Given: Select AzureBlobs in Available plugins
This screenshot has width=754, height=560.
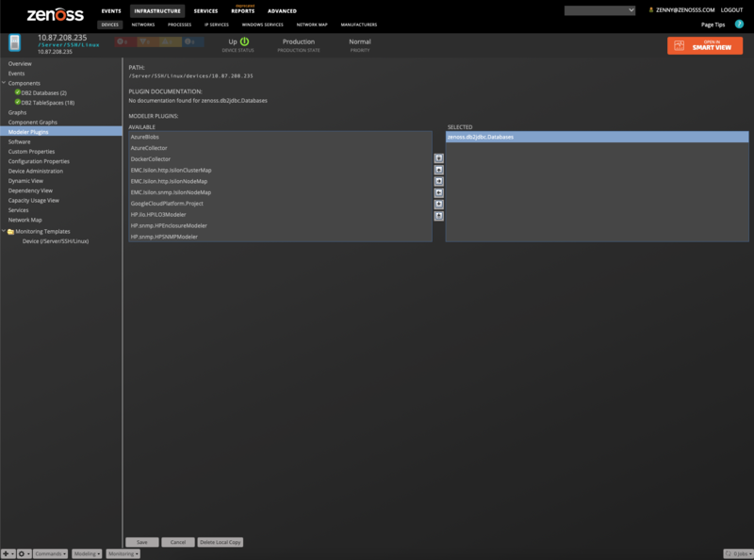Looking at the screenshot, I should pos(280,137).
